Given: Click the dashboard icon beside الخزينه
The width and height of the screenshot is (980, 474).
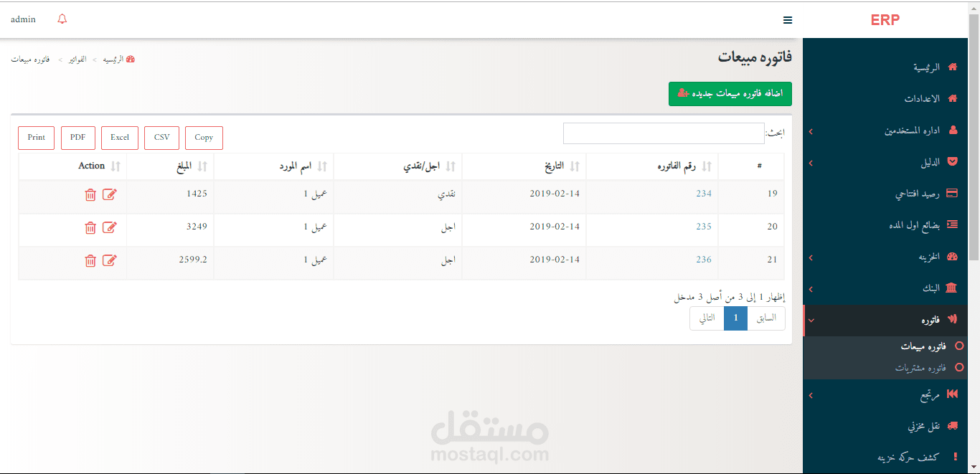Looking at the screenshot, I should pyautogui.click(x=953, y=257).
